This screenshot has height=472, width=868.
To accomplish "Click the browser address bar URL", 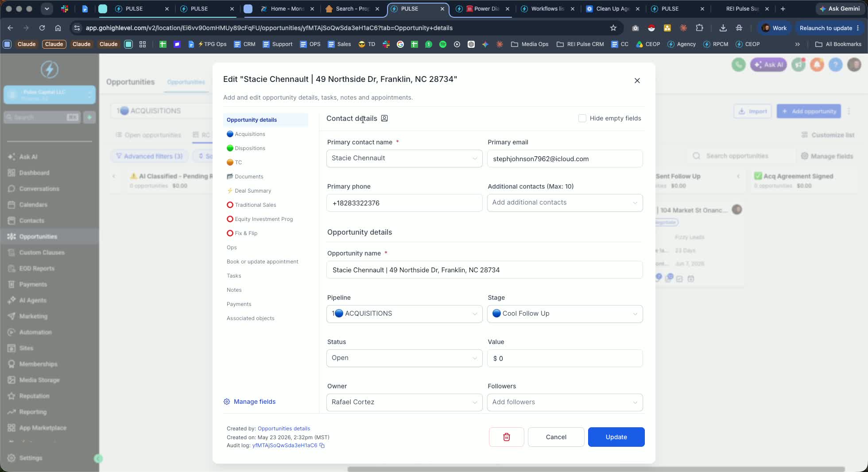I will tap(269, 28).
